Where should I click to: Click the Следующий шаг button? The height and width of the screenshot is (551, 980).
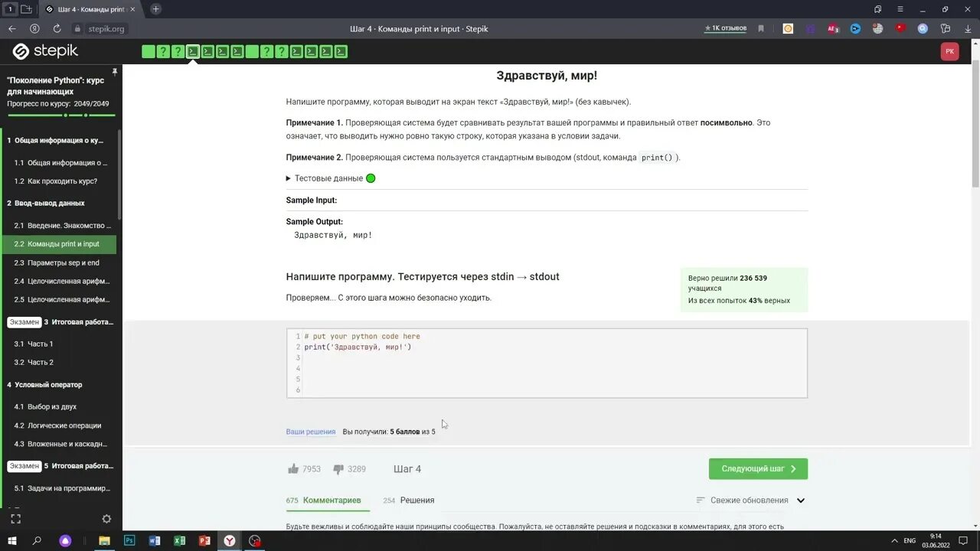pos(758,469)
